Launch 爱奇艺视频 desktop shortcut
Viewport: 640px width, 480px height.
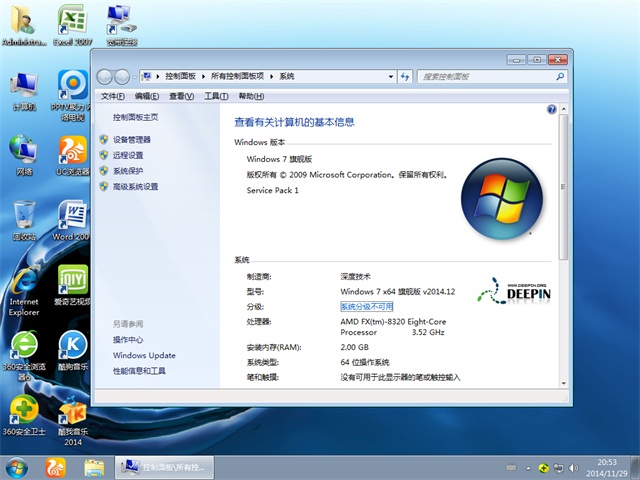click(x=73, y=285)
